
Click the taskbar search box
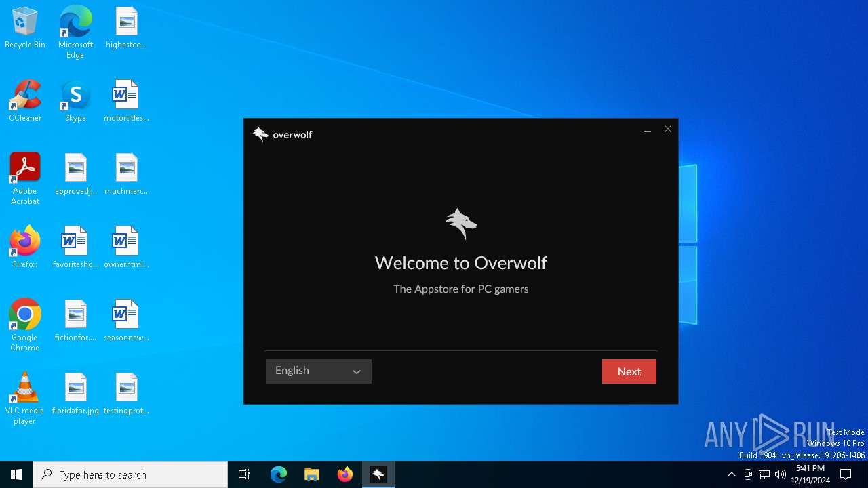[130, 474]
